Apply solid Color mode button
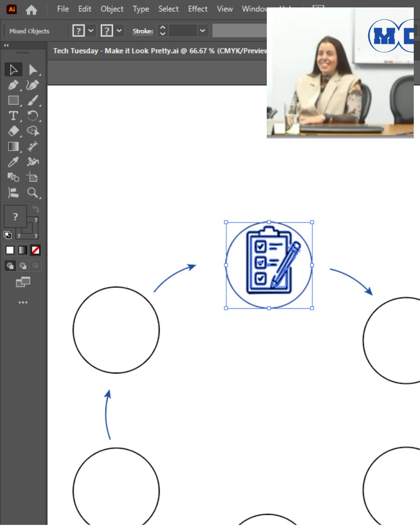Screen dimensions: 420x528 point(10,250)
